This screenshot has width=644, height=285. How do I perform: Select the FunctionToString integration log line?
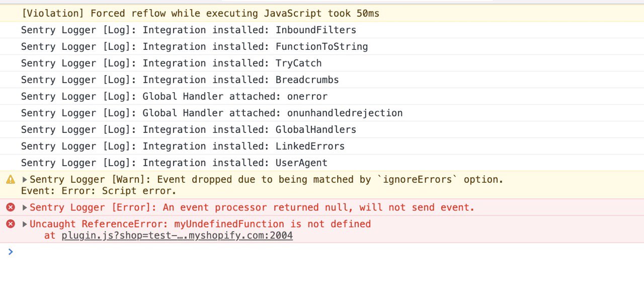[x=322, y=47]
